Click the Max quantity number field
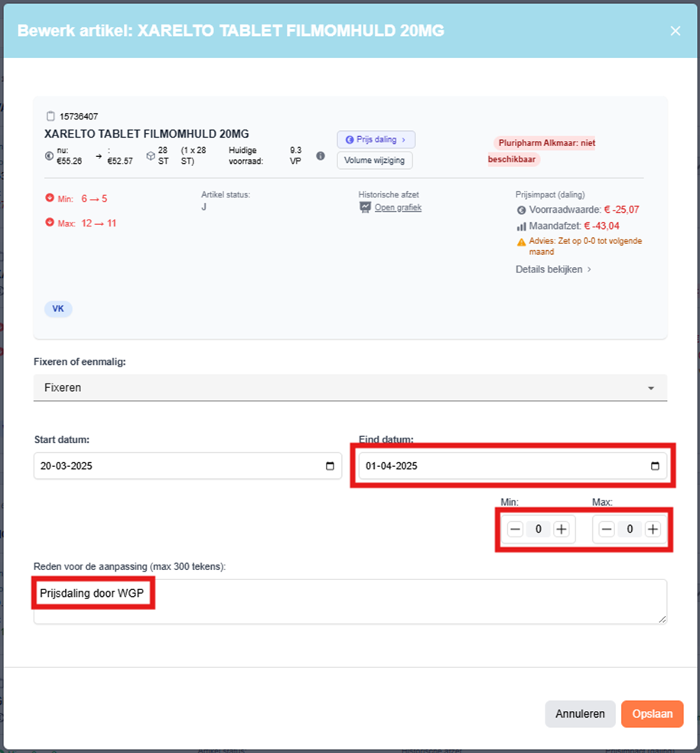The height and width of the screenshot is (753, 700). (630, 530)
